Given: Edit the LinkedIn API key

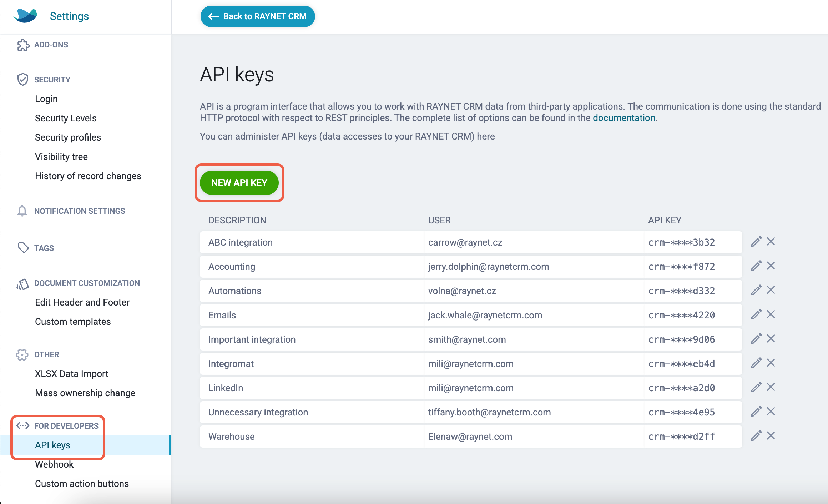Looking at the screenshot, I should pos(756,387).
